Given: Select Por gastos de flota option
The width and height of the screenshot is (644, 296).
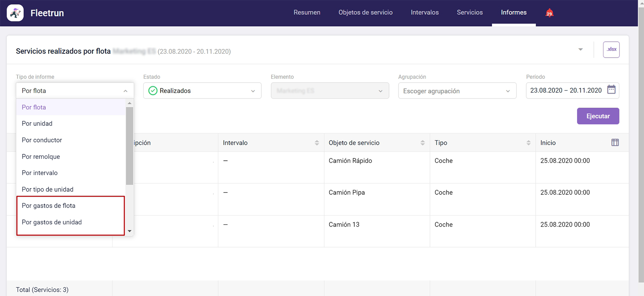Looking at the screenshot, I should click(x=48, y=206).
